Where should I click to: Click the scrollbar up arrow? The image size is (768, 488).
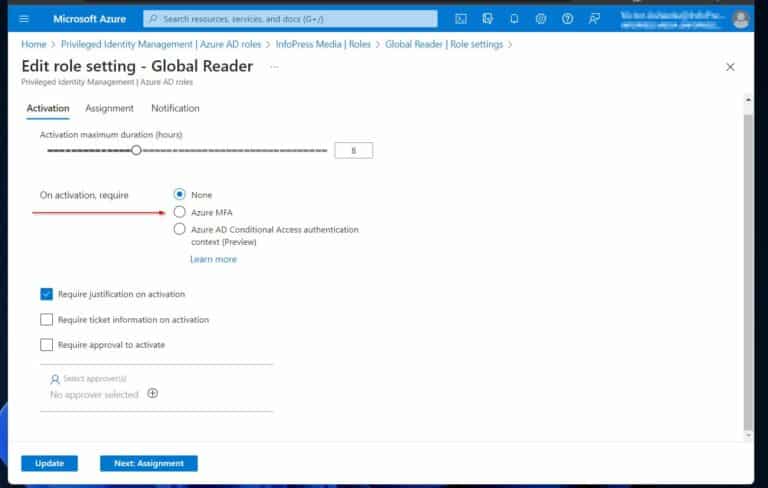point(748,100)
